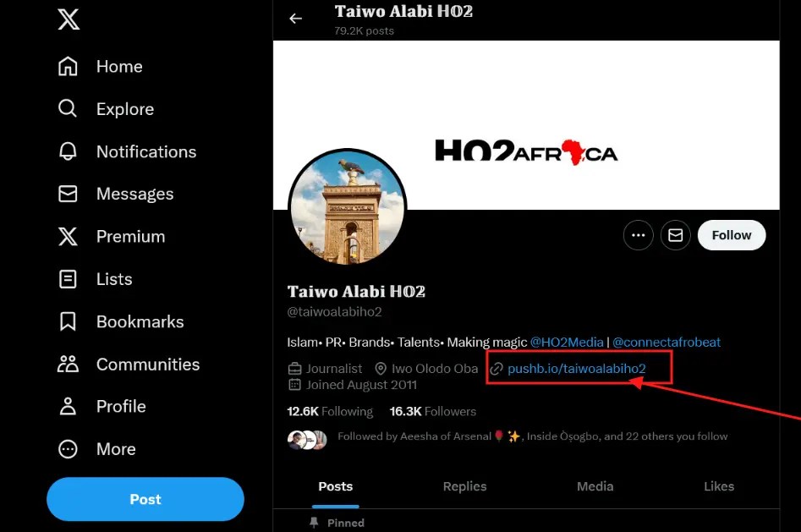View the 16.3K Followers list
This screenshot has width=801, height=532.
coord(433,411)
